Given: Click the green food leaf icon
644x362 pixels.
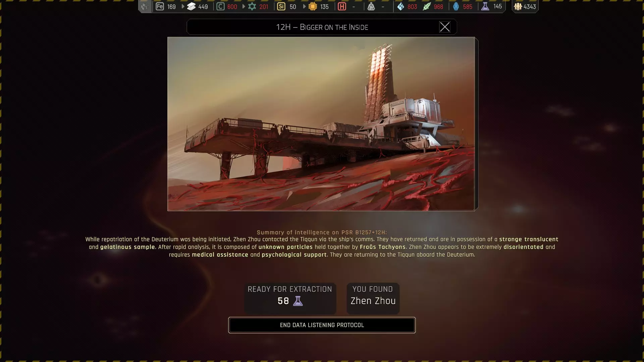Looking at the screenshot, I should click(426, 6).
